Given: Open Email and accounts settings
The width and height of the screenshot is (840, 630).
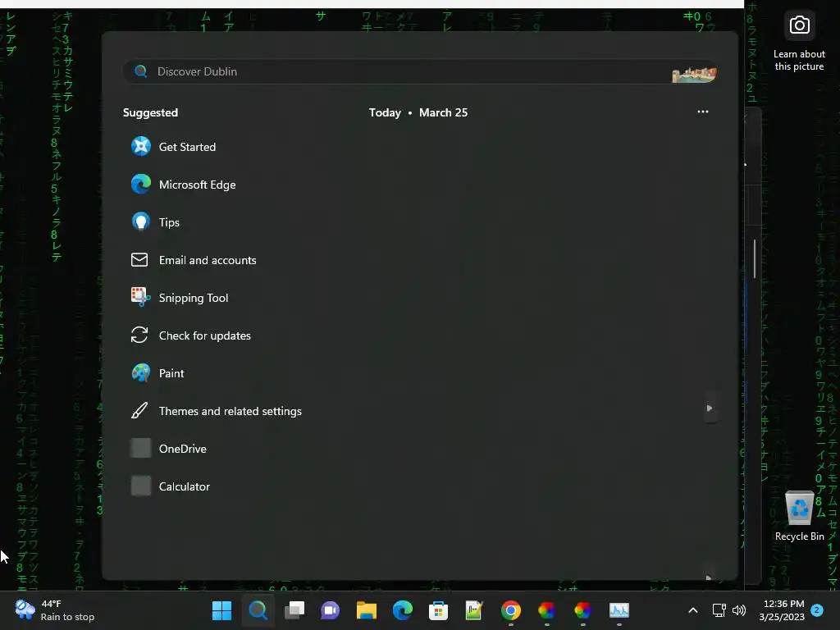Looking at the screenshot, I should pyautogui.click(x=194, y=260).
